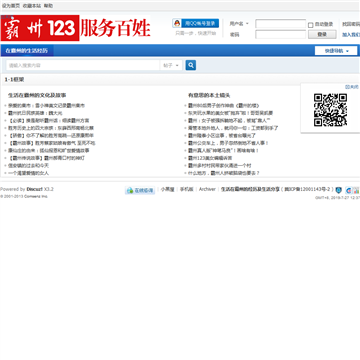The width and height of the screenshot is (360, 360).
Task: Click the 找回密码 link
Action: click(351, 24)
